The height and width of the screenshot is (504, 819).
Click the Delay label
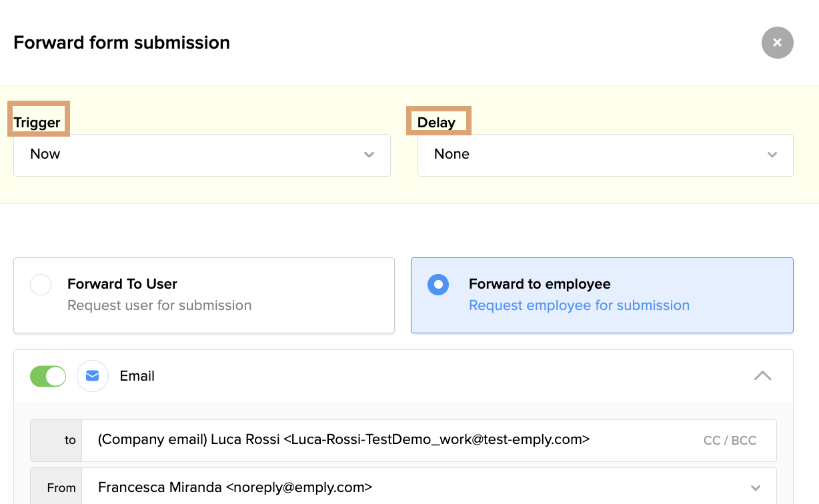tap(437, 122)
